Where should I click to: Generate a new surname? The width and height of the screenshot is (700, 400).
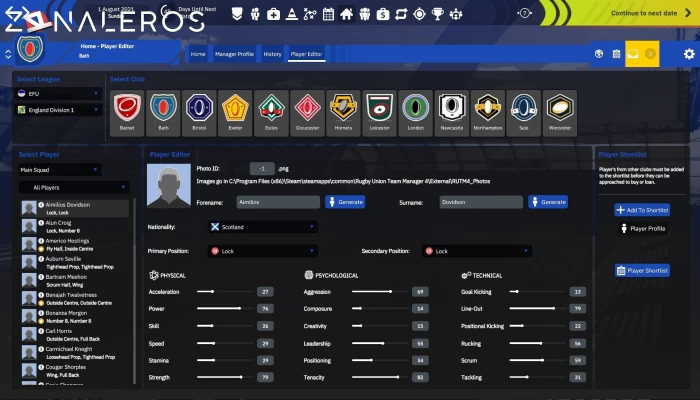click(x=548, y=202)
